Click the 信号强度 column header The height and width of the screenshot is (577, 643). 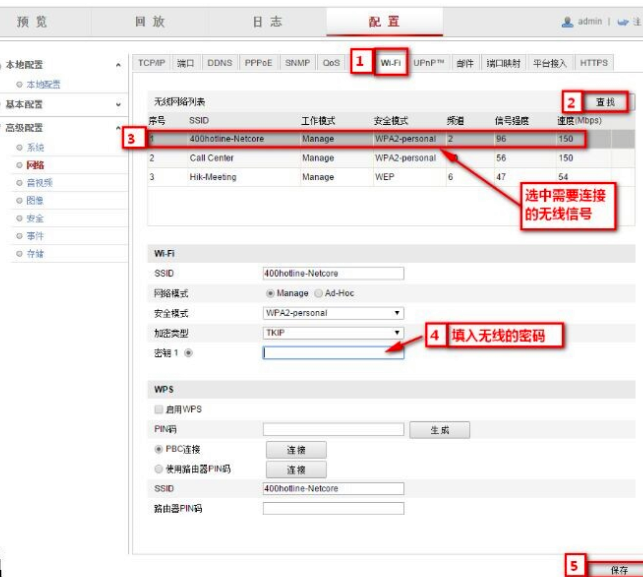(x=511, y=121)
